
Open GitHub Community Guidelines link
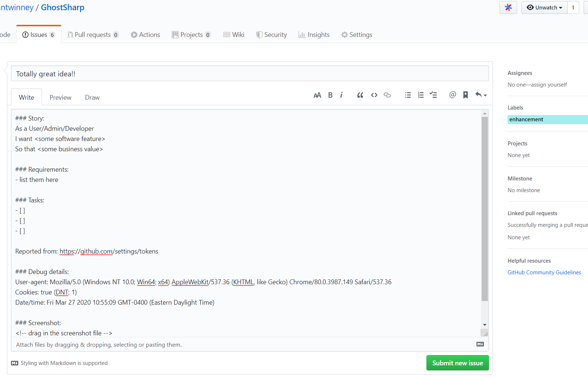544,273
